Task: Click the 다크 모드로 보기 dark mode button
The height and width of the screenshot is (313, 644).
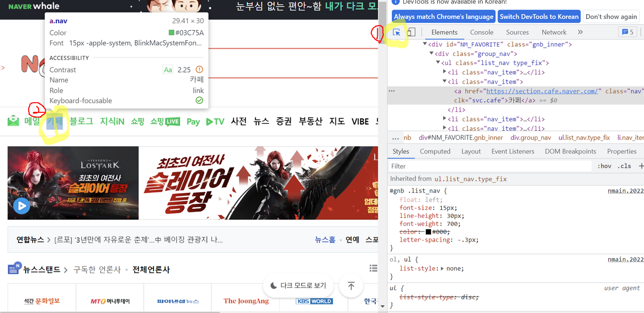Action: 299,285
